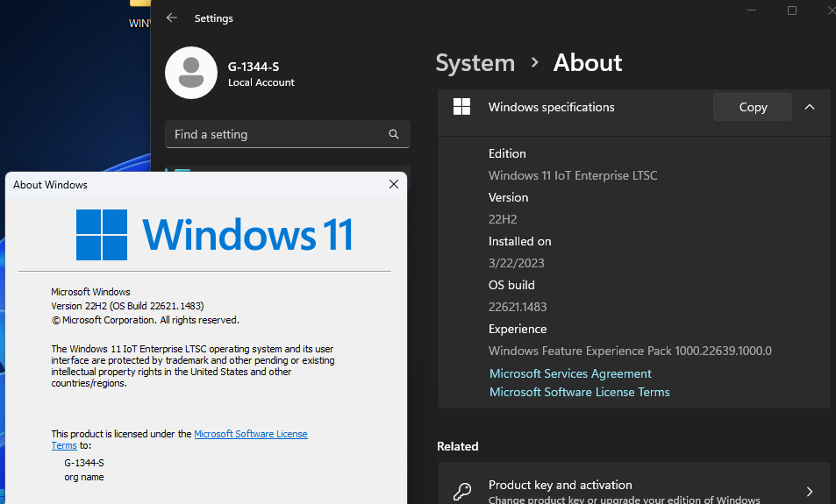This screenshot has height=504, width=836.
Task: Go back using the Settings back arrow
Action: 172,18
